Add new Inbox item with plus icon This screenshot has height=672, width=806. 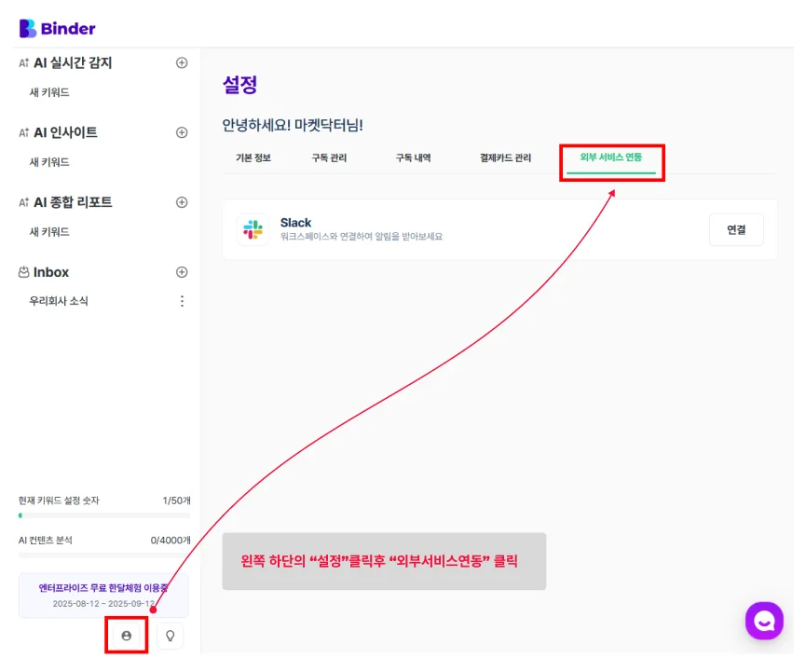point(182,272)
